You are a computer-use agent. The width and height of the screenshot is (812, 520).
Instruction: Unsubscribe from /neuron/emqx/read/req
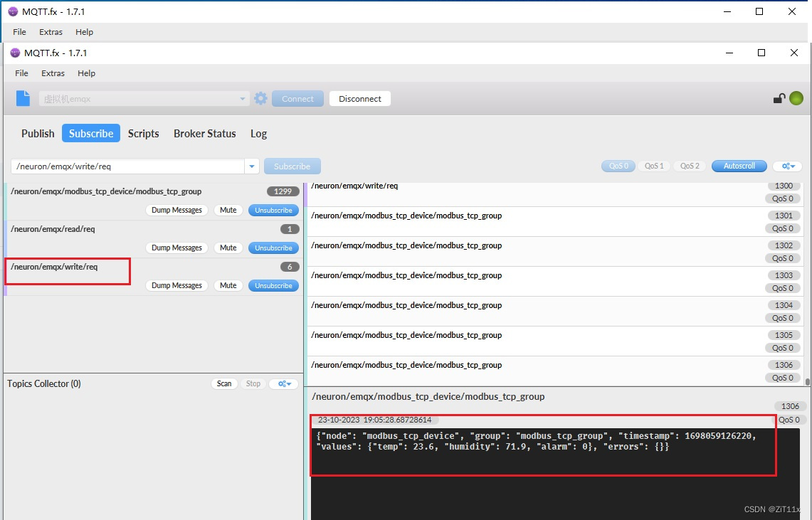point(273,248)
